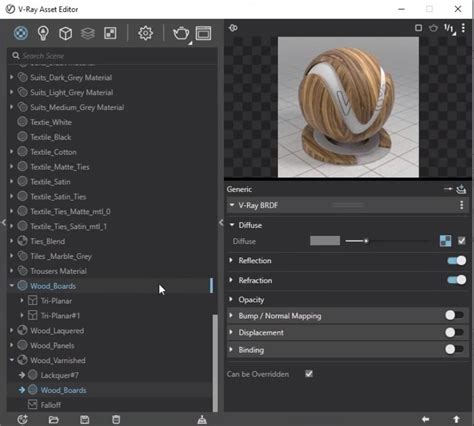474x426 pixels.
Task: Open the Settings gear icon
Action: tap(145, 33)
